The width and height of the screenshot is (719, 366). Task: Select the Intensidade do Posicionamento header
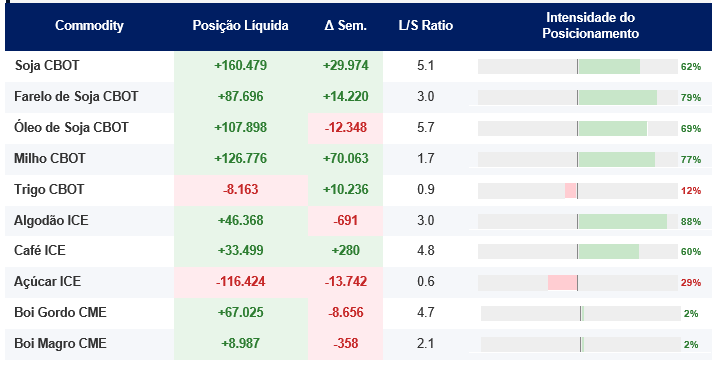590,25
